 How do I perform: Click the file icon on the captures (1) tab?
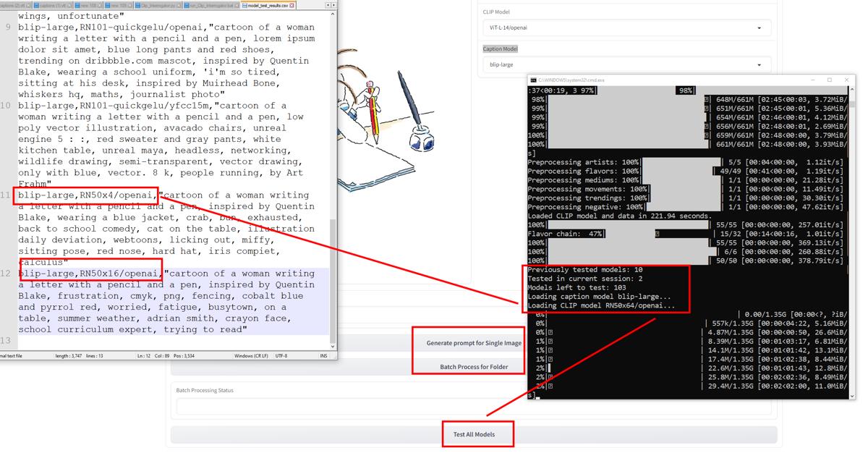(x=36, y=5)
